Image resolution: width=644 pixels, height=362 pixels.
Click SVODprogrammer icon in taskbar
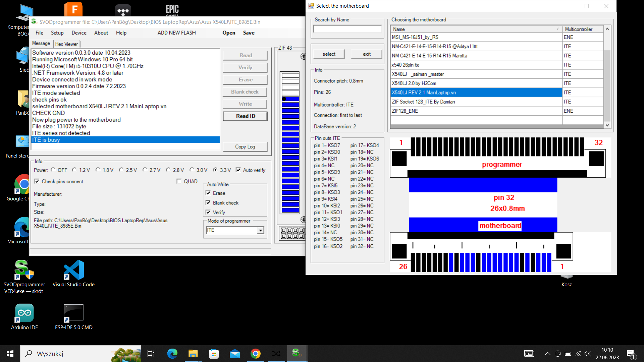pos(297,354)
